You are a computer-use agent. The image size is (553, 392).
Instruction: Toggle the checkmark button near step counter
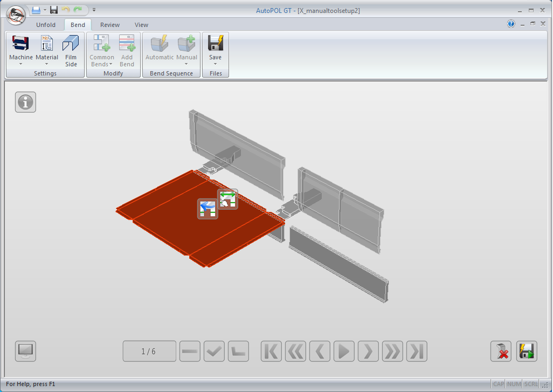pyautogui.click(x=215, y=352)
